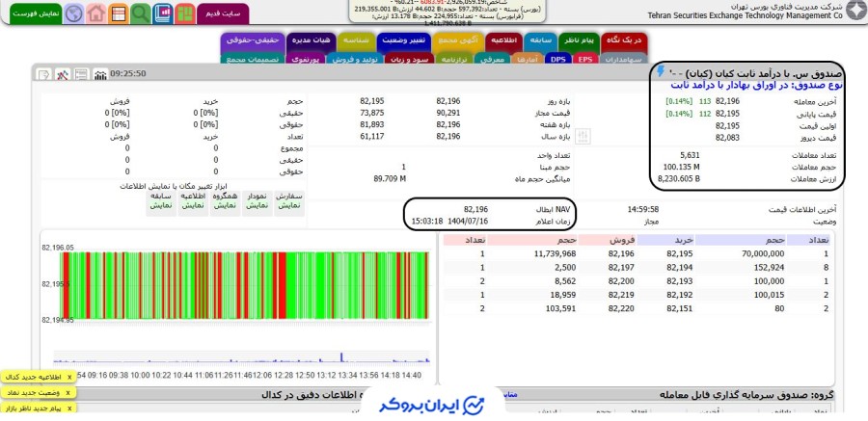Viewport: 868px width, 421px height.
Task: Click the intraday red-green price chart
Action: click(x=246, y=285)
